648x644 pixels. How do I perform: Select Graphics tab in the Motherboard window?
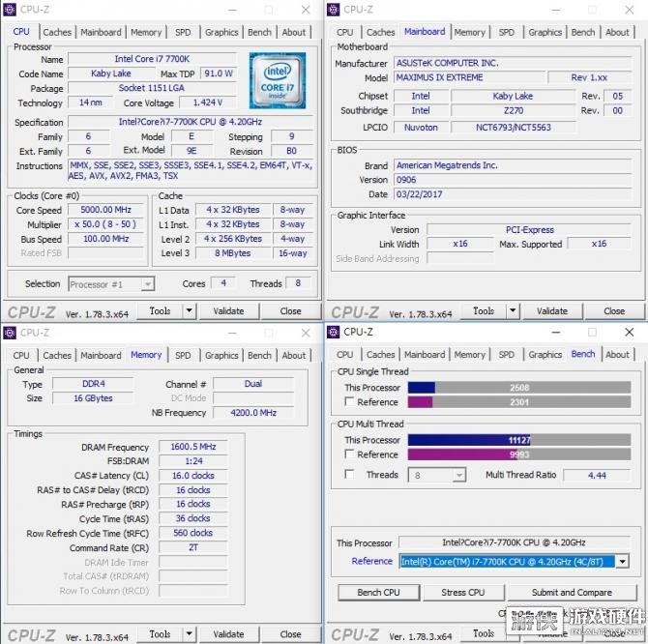(545, 32)
